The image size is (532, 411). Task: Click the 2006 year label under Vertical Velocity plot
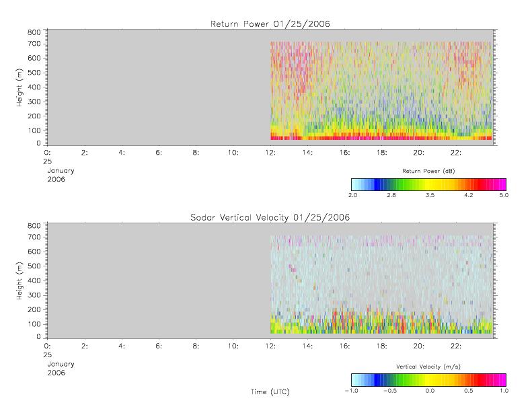pos(56,373)
